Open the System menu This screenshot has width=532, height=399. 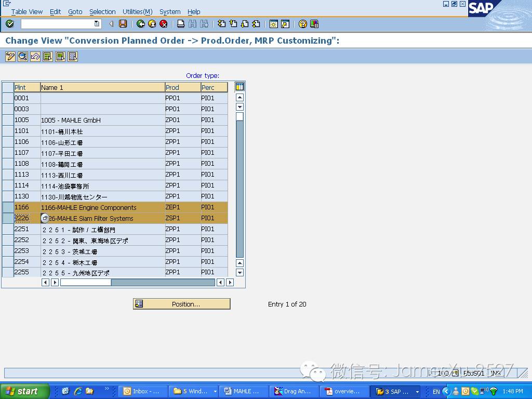pyautogui.click(x=170, y=11)
